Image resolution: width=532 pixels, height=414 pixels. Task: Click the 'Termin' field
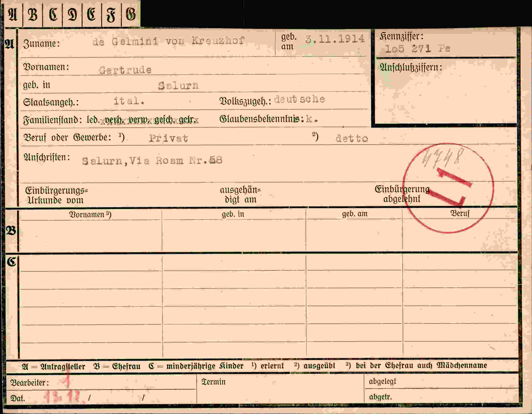click(x=280, y=389)
